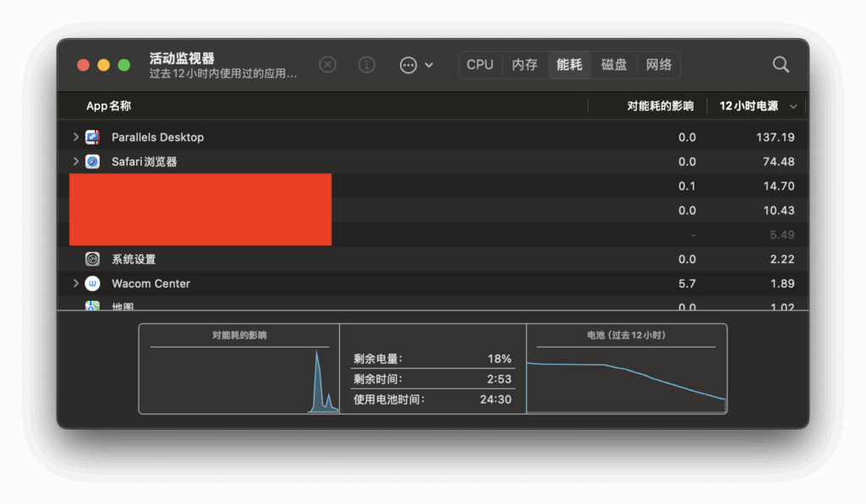
Task: Open the 磁盘 tab
Action: [614, 65]
